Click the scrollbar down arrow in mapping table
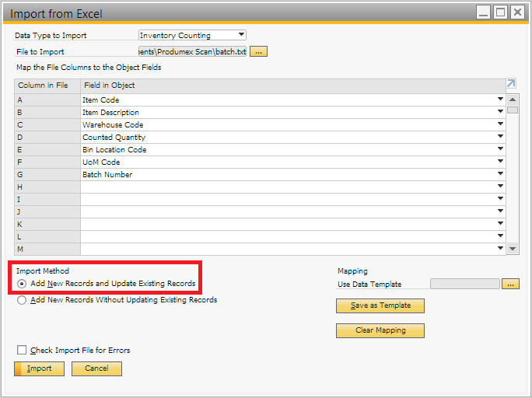 [513, 248]
